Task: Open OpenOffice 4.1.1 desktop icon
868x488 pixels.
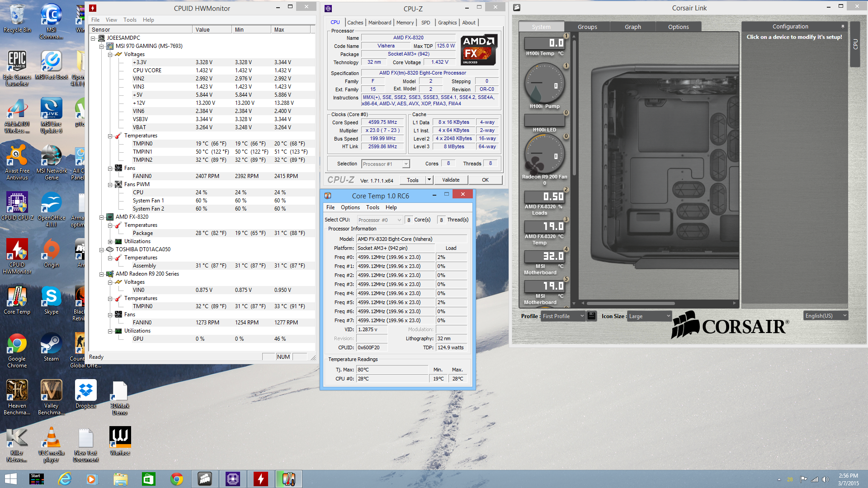Action: tap(52, 209)
